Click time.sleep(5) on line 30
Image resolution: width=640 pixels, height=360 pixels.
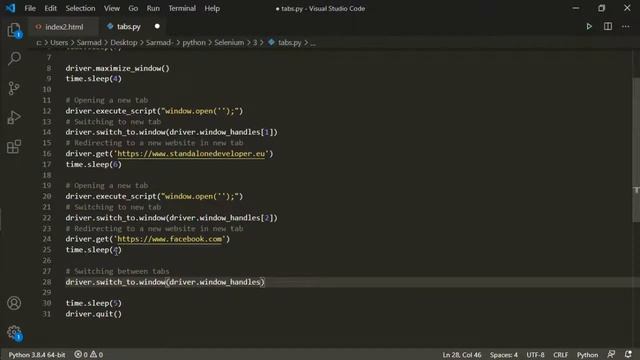coord(93,303)
